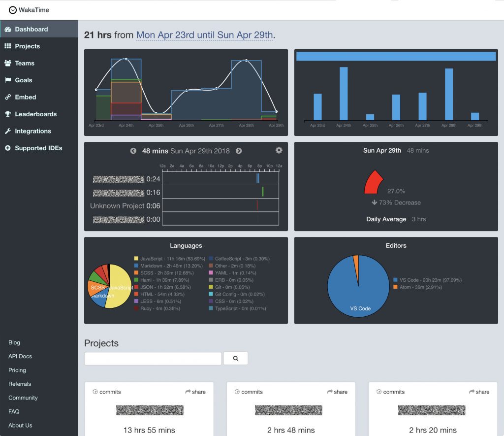
Task: Go to previous day with left arrow
Action: click(133, 151)
